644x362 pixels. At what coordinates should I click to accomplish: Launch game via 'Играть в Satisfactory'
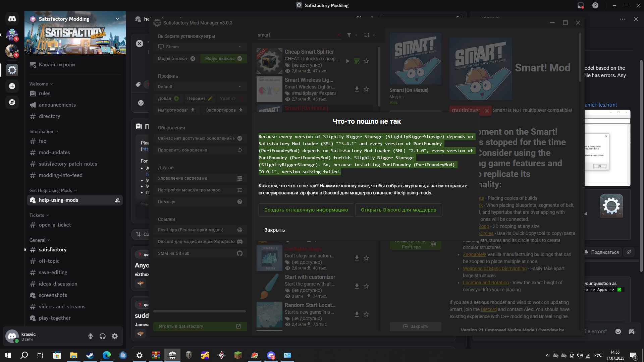tap(200, 326)
